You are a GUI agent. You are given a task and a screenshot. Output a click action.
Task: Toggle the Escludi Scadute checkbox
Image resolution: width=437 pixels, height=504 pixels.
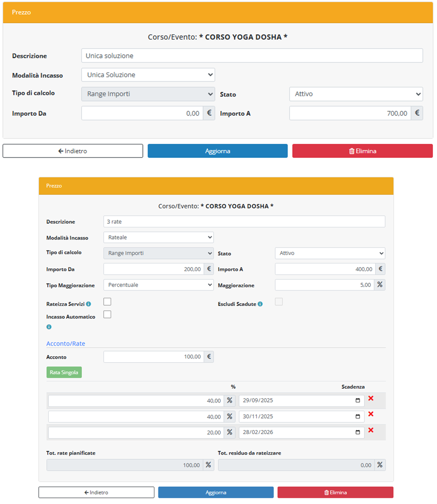[279, 302]
